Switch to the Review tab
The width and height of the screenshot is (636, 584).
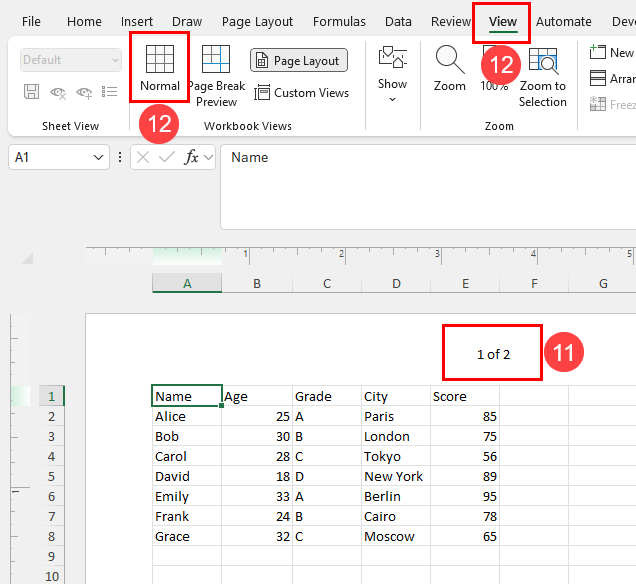[x=451, y=21]
